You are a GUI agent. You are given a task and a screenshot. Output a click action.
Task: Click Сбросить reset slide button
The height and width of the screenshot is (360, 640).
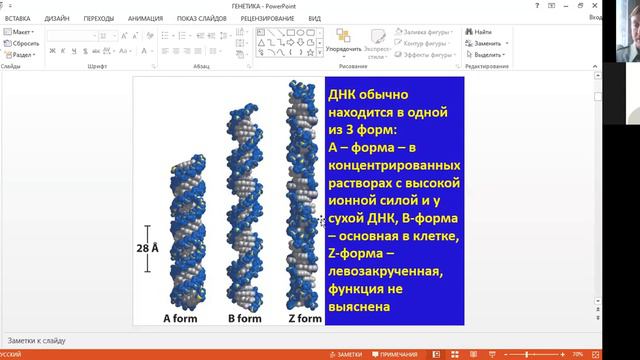(x=21, y=43)
